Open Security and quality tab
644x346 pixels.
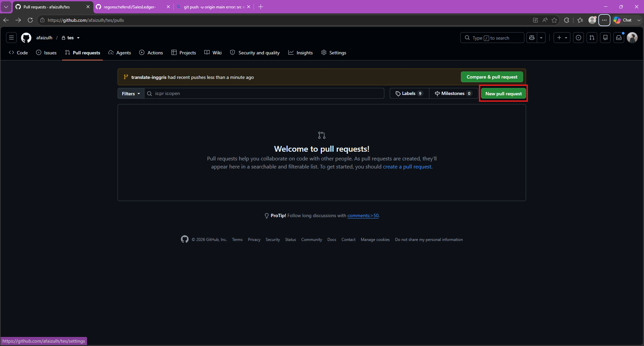[255, 53]
